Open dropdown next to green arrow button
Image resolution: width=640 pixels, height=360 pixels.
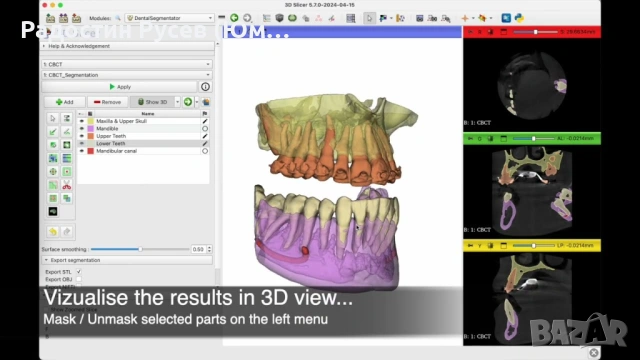coord(197,102)
